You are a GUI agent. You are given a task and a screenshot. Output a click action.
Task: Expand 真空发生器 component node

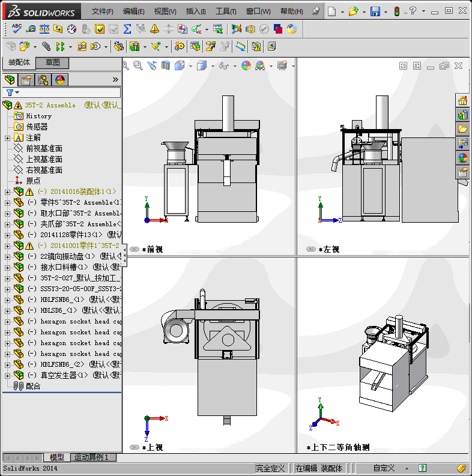(x=8, y=376)
